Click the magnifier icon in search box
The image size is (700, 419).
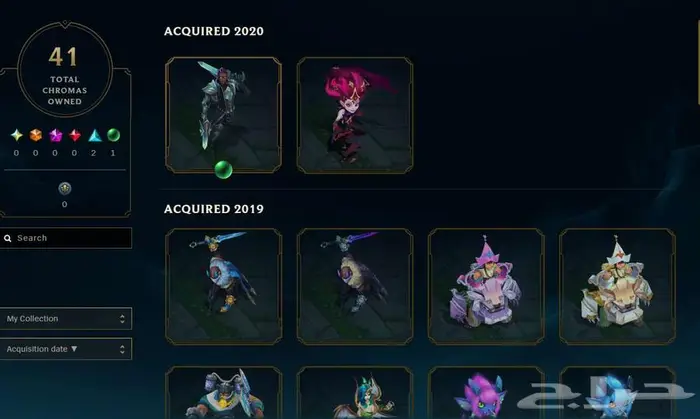point(8,238)
